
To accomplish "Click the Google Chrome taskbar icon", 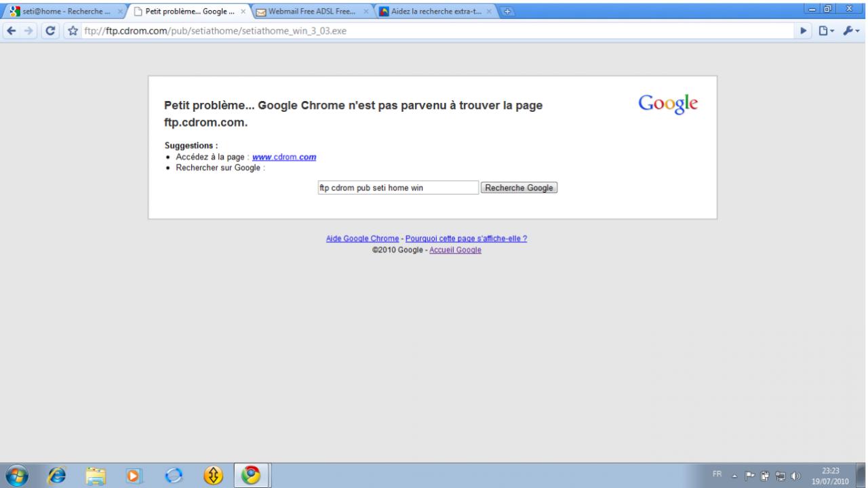I will (251, 475).
